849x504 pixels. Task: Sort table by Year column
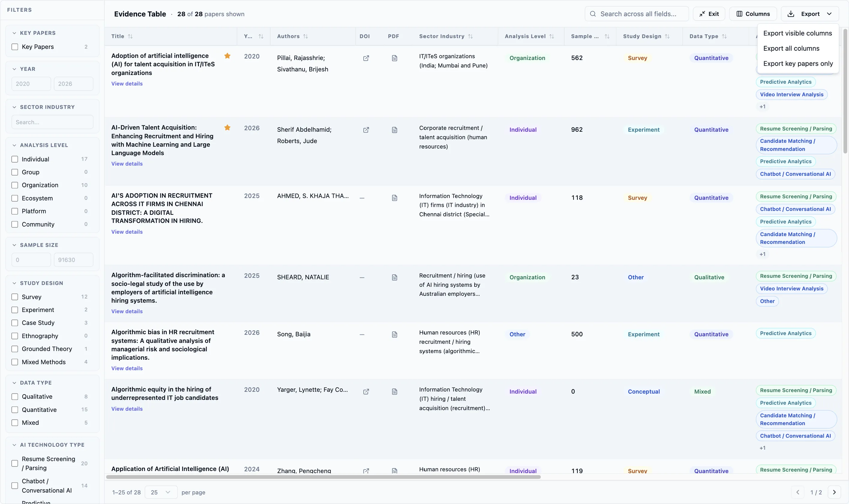pyautogui.click(x=261, y=36)
